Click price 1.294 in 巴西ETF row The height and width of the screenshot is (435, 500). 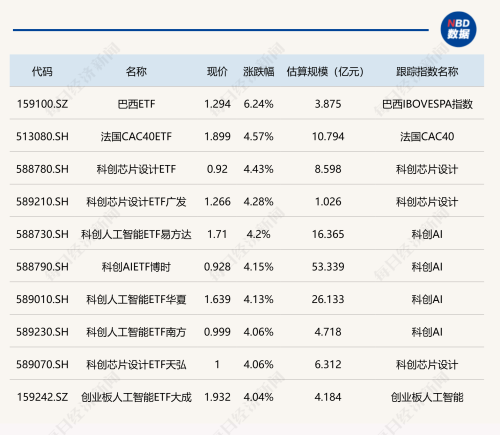pos(217,104)
